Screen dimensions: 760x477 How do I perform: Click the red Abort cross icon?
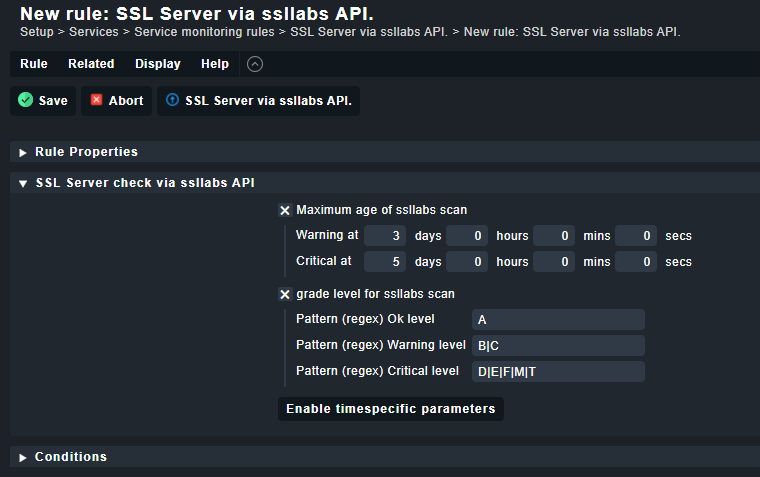[96, 100]
